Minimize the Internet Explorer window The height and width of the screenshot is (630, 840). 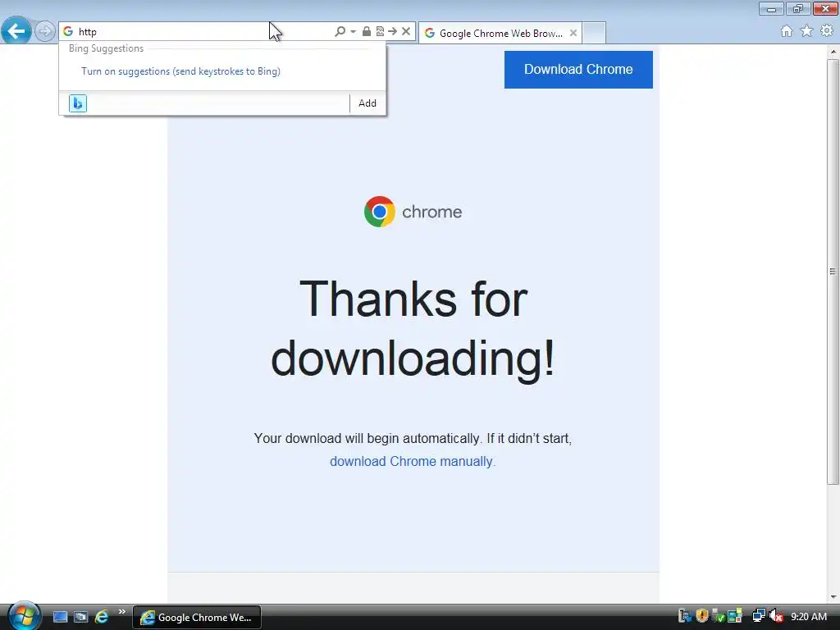[x=771, y=8]
